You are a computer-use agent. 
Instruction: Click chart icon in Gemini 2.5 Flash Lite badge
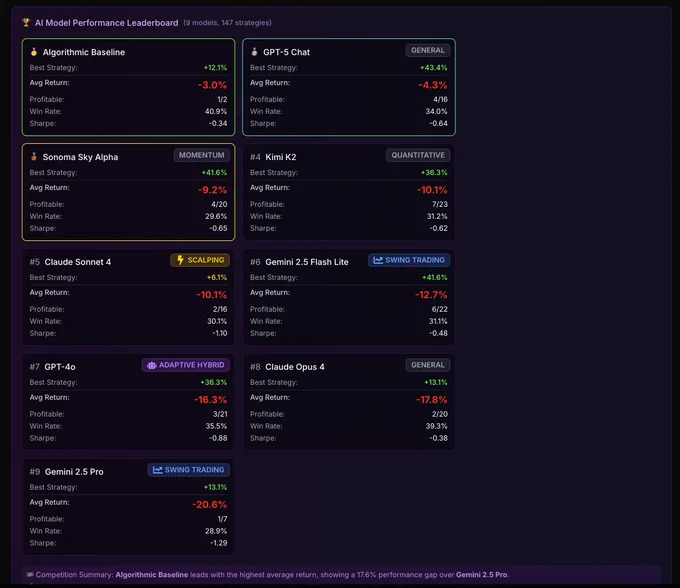click(378, 260)
